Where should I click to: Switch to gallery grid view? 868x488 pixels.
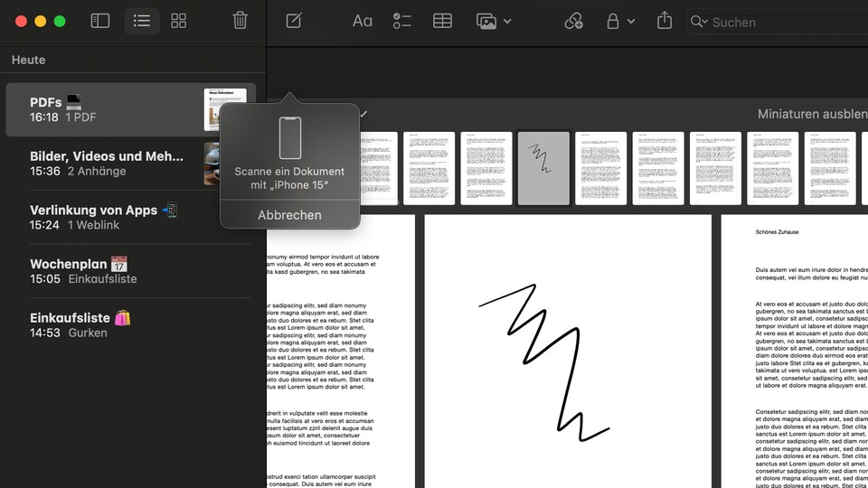pos(179,21)
